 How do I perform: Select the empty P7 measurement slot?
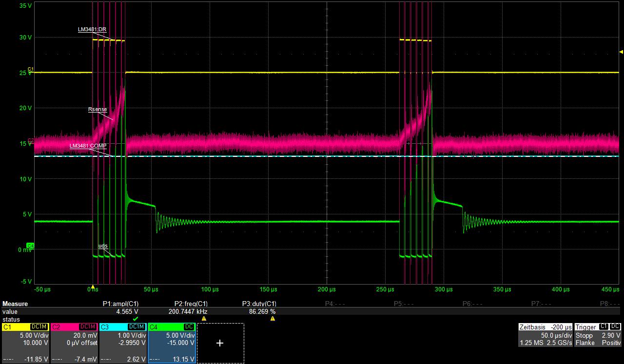tap(541, 304)
